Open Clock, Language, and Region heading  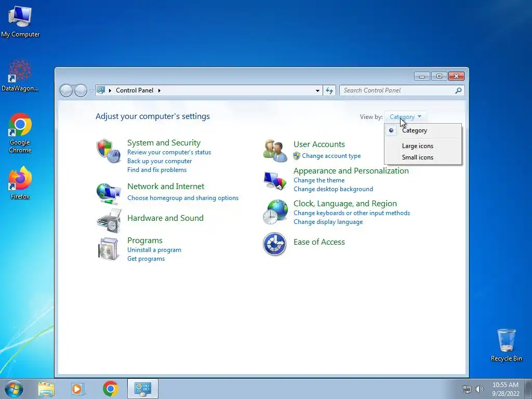pyautogui.click(x=345, y=204)
